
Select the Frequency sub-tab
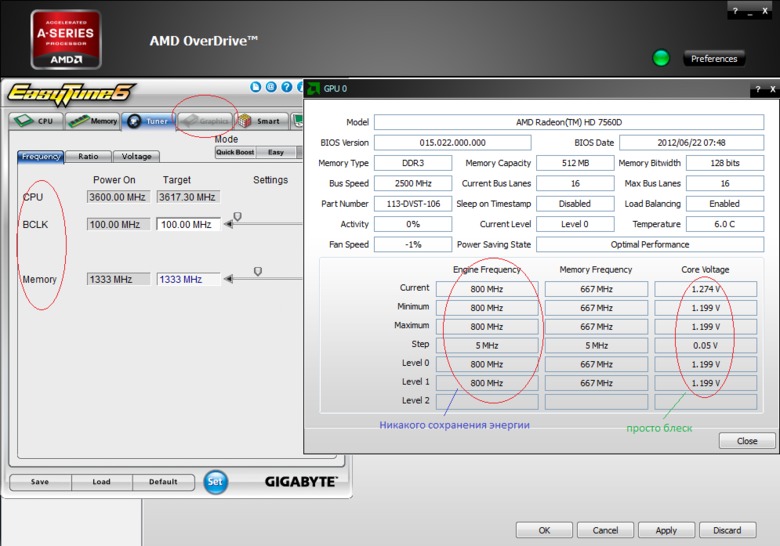41,156
